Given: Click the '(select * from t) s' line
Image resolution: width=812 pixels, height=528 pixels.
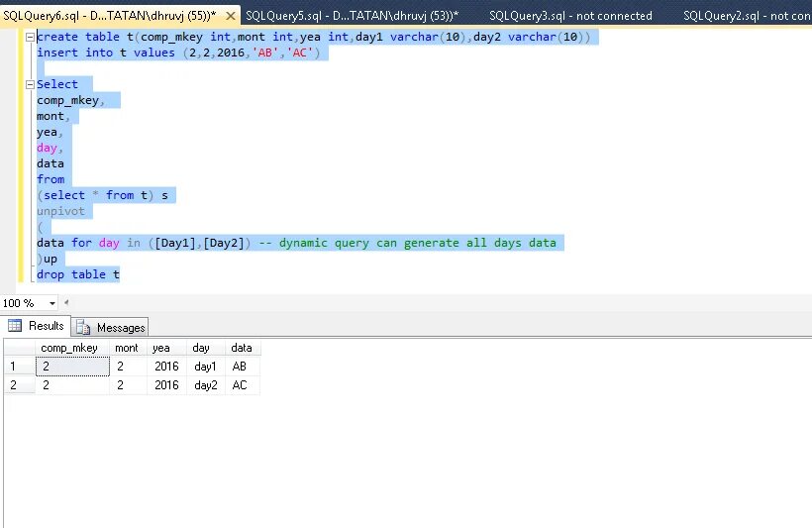Looking at the screenshot, I should point(103,195).
